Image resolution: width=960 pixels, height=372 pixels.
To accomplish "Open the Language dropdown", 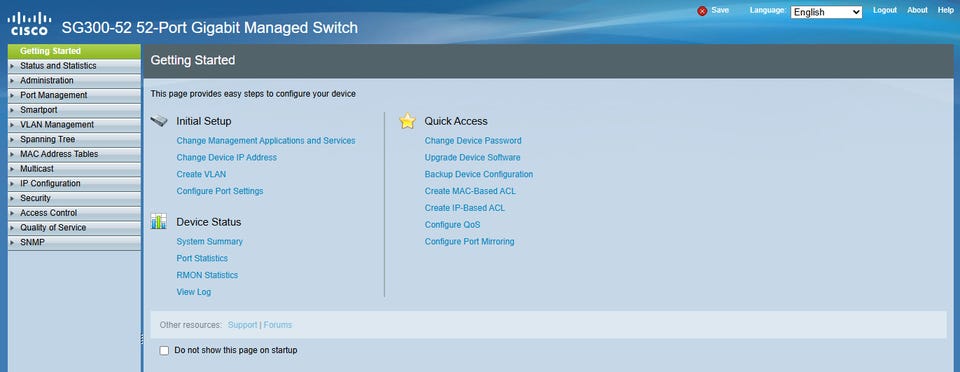I will click(826, 12).
